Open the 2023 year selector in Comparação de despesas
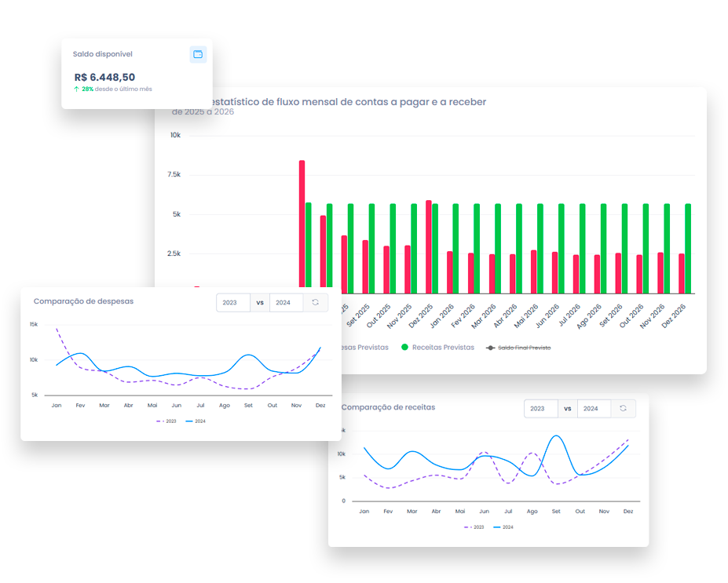 click(233, 302)
